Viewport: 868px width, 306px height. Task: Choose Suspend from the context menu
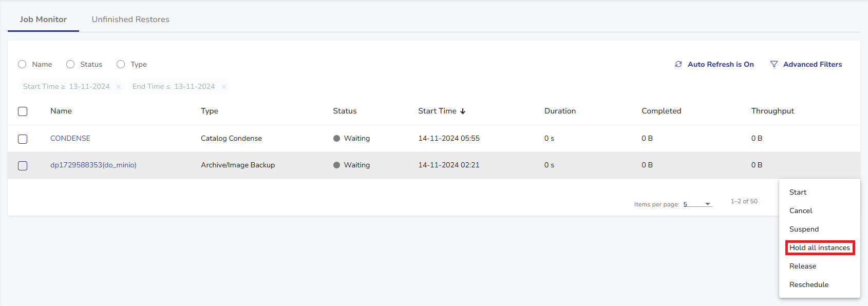[x=804, y=229]
